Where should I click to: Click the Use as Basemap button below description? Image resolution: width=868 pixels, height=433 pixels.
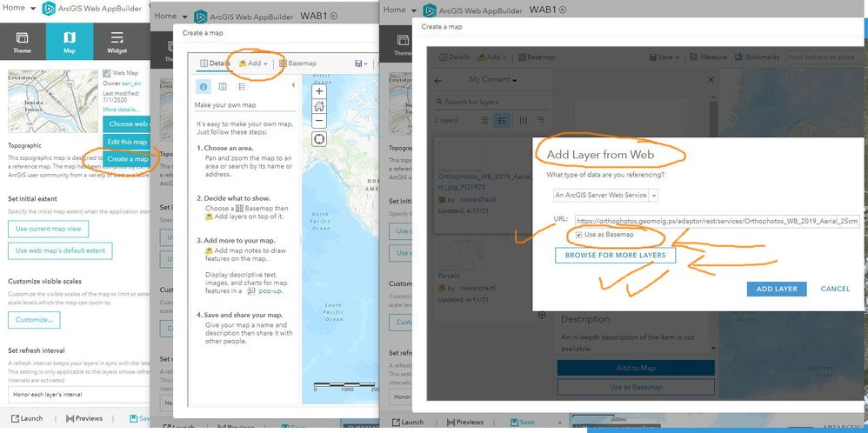pyautogui.click(x=636, y=387)
